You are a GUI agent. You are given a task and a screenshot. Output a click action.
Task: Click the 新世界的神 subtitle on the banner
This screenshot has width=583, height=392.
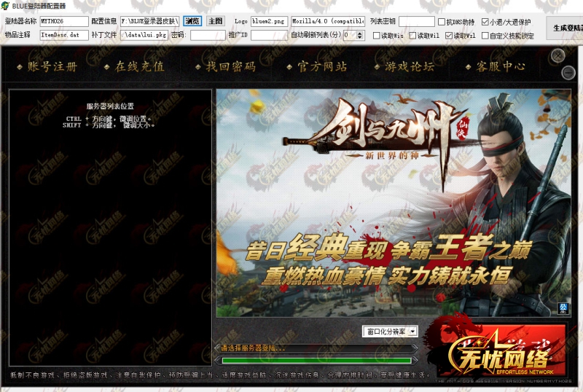(392, 155)
